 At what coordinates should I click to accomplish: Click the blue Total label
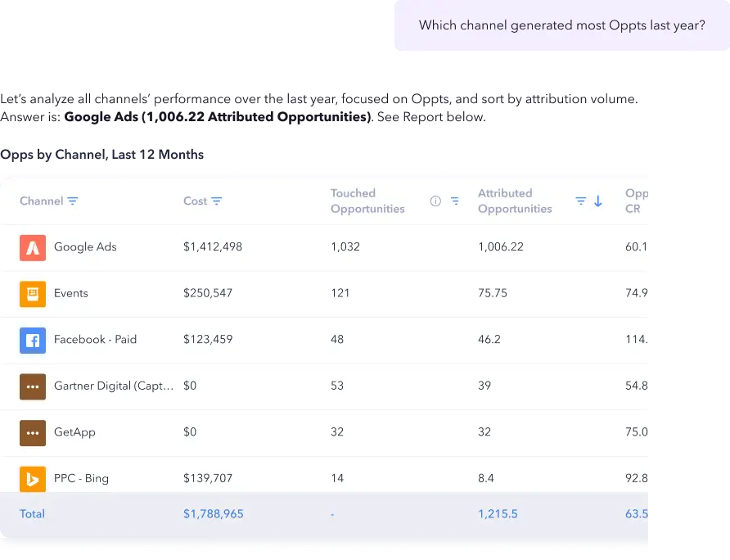click(x=32, y=514)
